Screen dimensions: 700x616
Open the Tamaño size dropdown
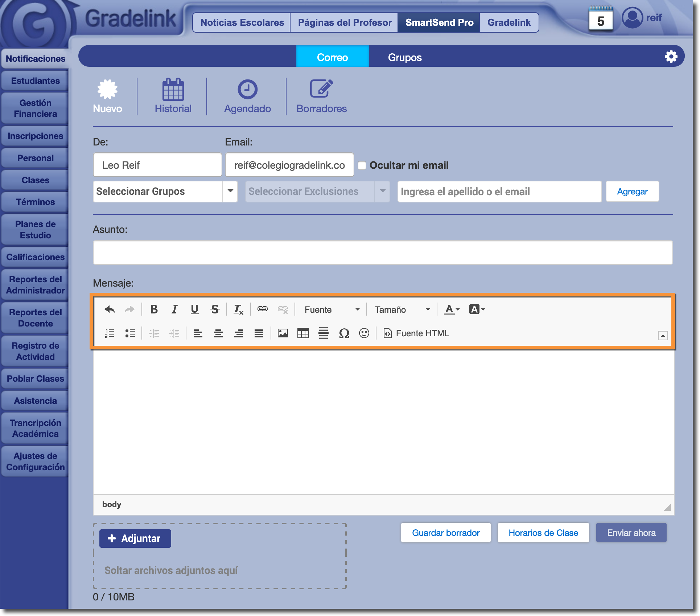(x=402, y=309)
